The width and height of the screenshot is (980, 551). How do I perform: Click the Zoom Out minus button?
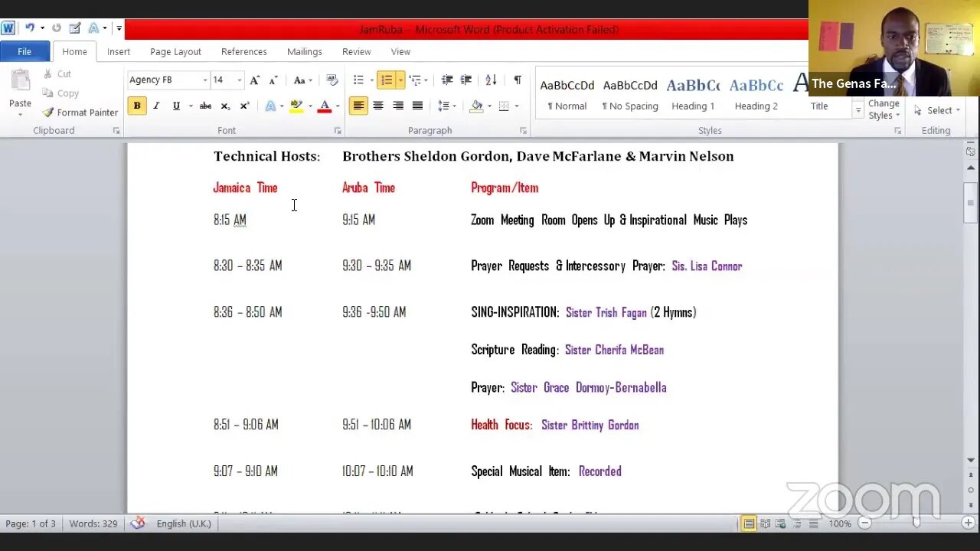[x=864, y=523]
